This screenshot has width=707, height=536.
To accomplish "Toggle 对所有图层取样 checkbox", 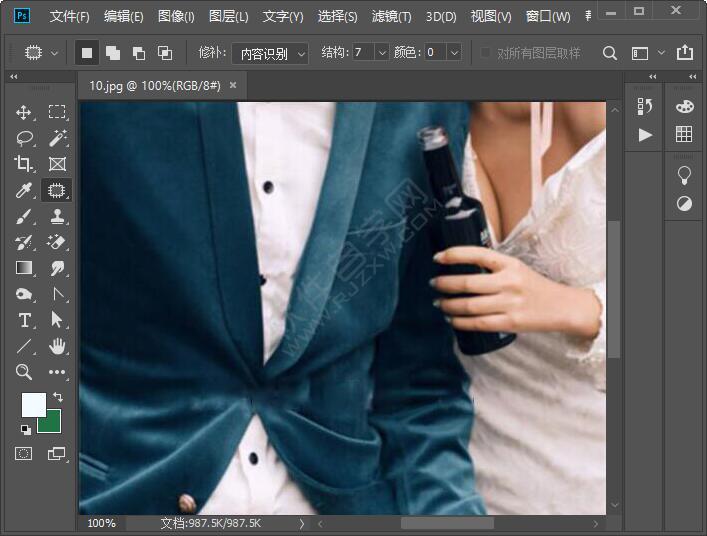I will [x=485, y=53].
